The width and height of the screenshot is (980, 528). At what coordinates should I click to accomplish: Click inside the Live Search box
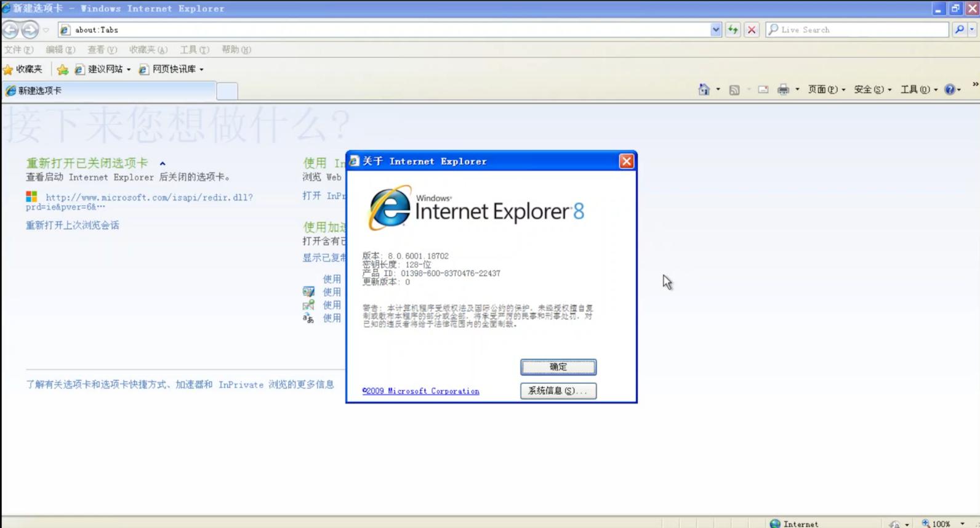(857, 30)
